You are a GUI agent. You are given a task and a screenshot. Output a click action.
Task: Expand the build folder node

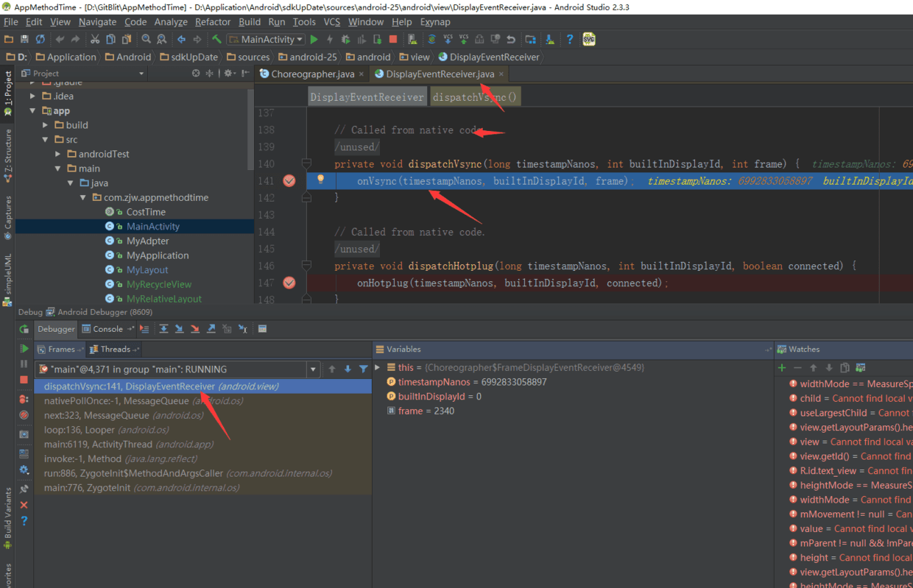[x=46, y=125]
